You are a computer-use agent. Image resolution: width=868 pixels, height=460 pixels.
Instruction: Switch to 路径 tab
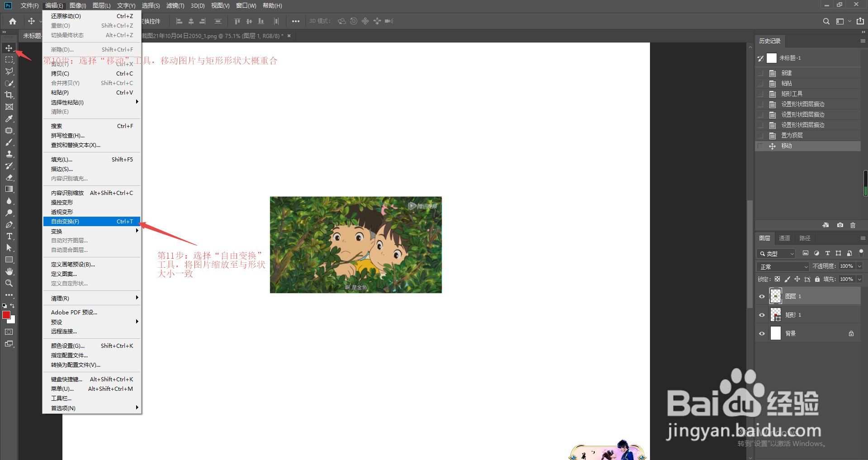(x=805, y=238)
